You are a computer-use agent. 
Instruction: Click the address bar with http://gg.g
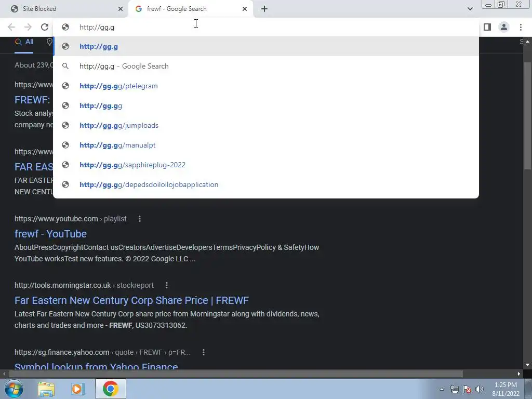coord(265,27)
